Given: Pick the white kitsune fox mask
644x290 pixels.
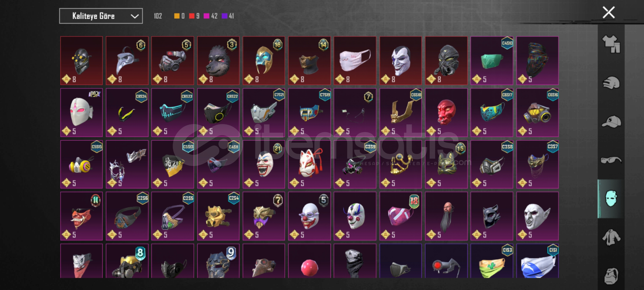Looking at the screenshot, I should click(309, 164).
